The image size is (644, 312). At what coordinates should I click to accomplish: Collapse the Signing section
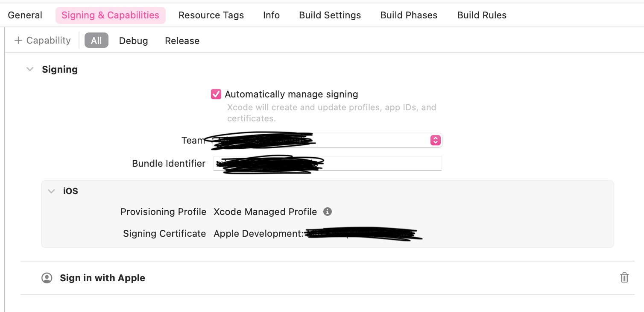pos(30,69)
